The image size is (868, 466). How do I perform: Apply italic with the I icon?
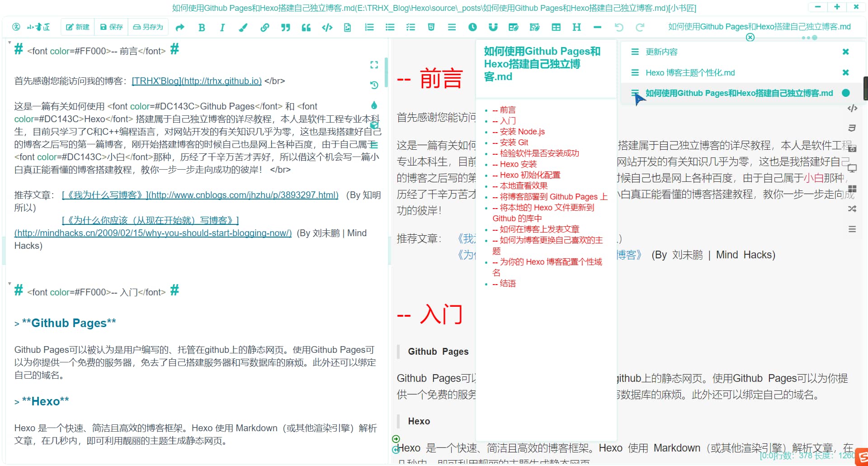[x=222, y=28]
